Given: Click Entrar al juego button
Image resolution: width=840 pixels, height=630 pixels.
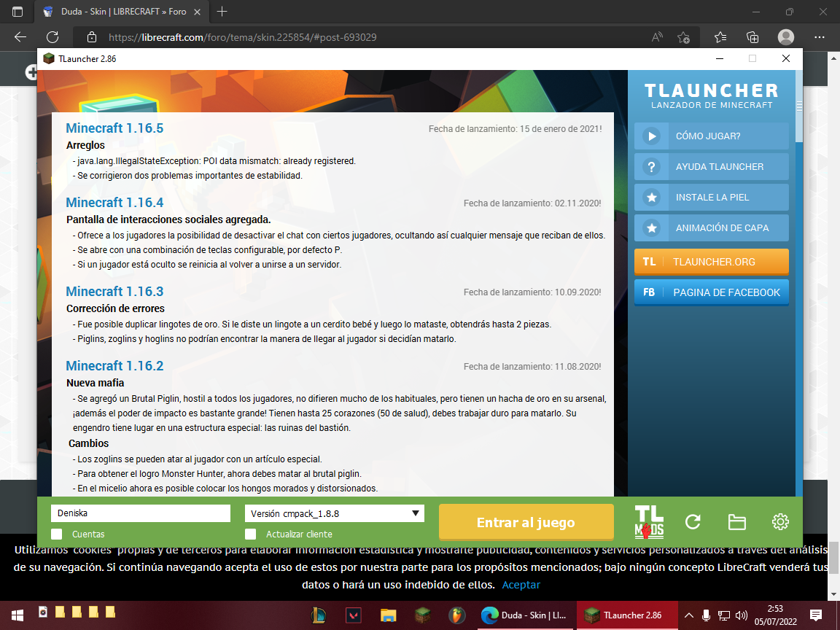Looking at the screenshot, I should coord(526,522).
